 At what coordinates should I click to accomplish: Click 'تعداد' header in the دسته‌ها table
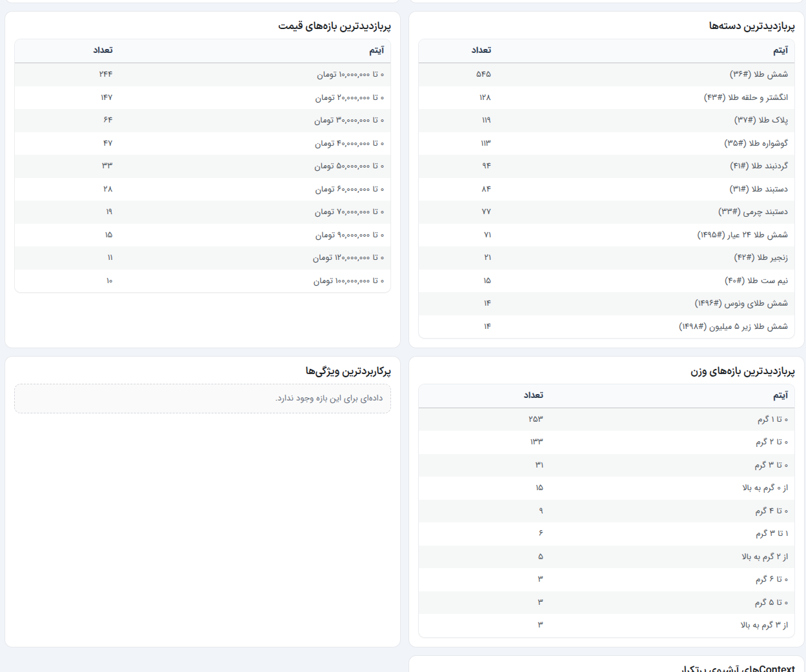tap(481, 50)
